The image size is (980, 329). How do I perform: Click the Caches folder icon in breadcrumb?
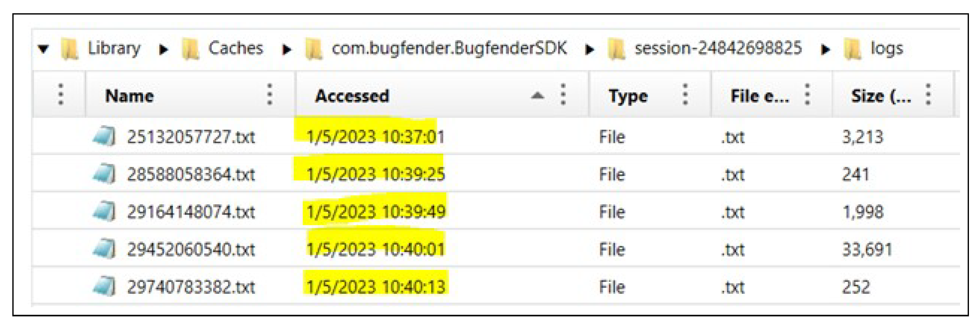click(191, 49)
